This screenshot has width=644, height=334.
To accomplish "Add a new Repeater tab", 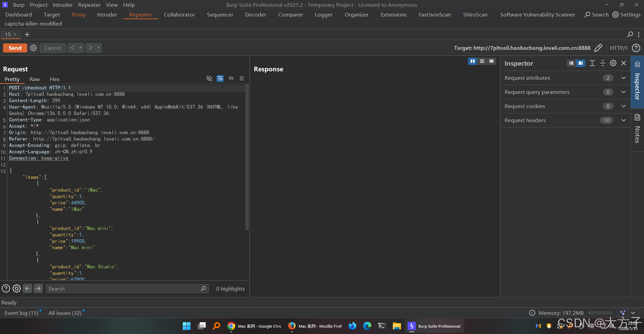I will point(27,34).
